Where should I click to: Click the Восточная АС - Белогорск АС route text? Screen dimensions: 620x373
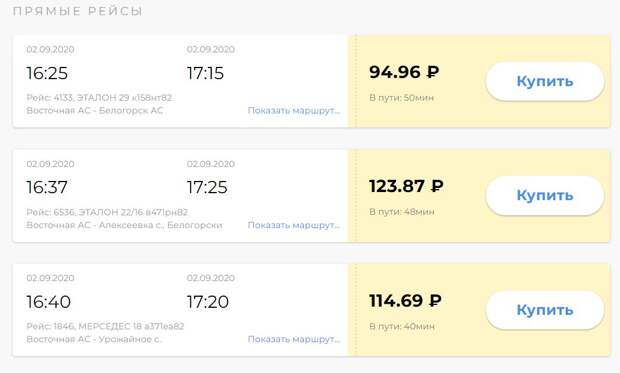95,110
